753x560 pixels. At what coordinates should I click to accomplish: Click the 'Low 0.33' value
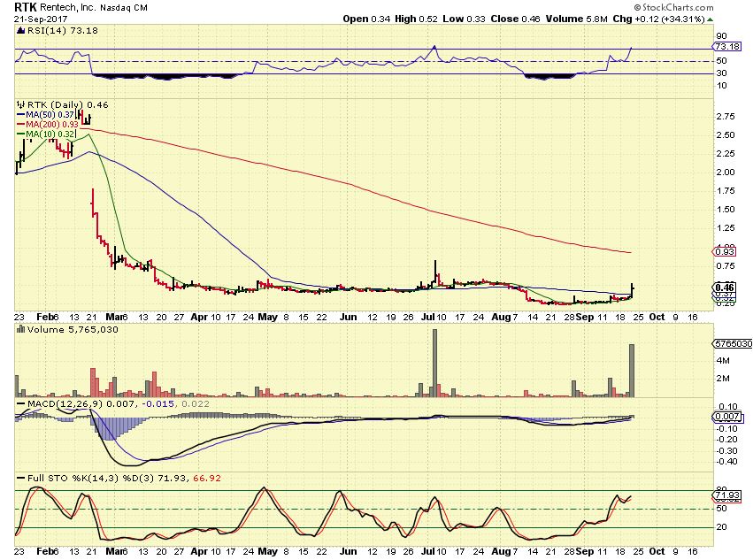464,19
